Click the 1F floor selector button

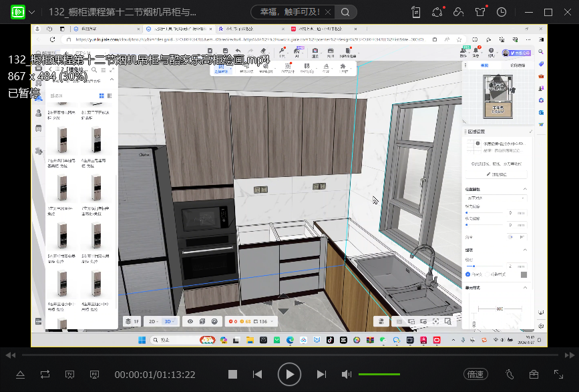point(132,321)
